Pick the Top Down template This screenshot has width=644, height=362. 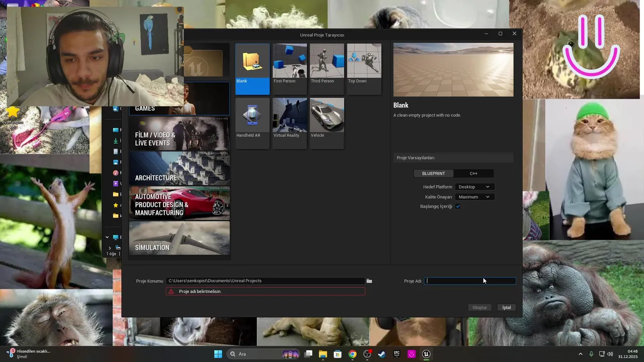(x=364, y=69)
